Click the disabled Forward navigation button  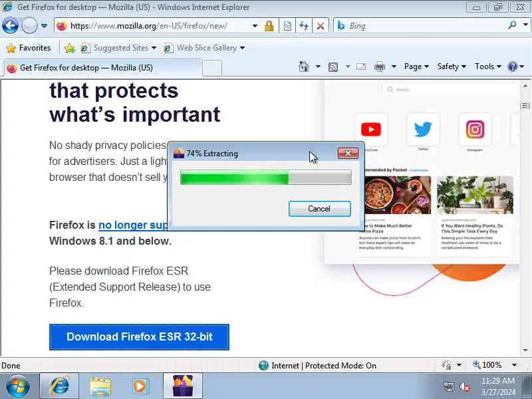(x=29, y=26)
